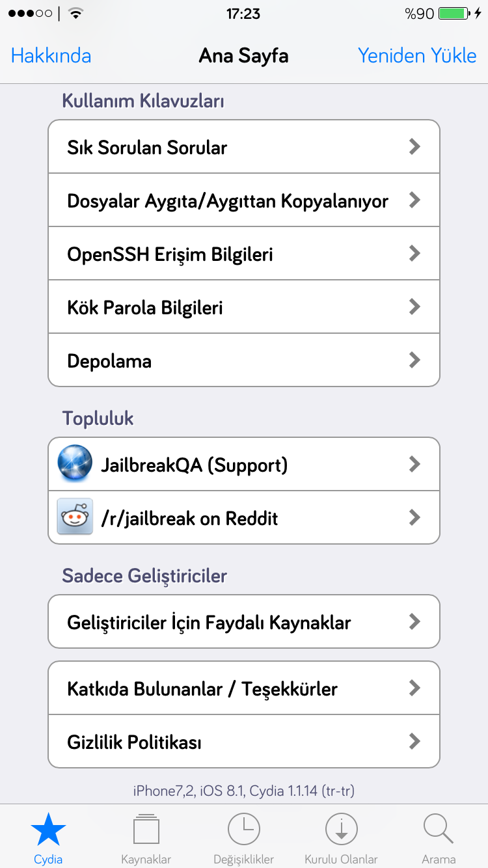Viewport: 488px width, 868px height.
Task: Open the Değişiklikler clock icon
Action: [x=244, y=829]
